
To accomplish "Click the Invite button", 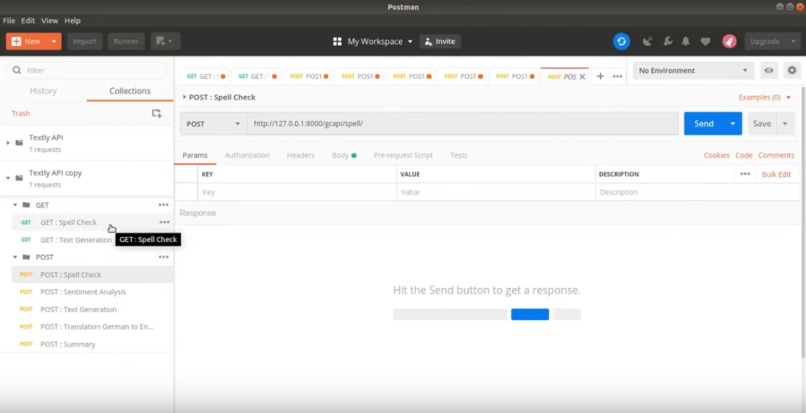I will point(440,42).
